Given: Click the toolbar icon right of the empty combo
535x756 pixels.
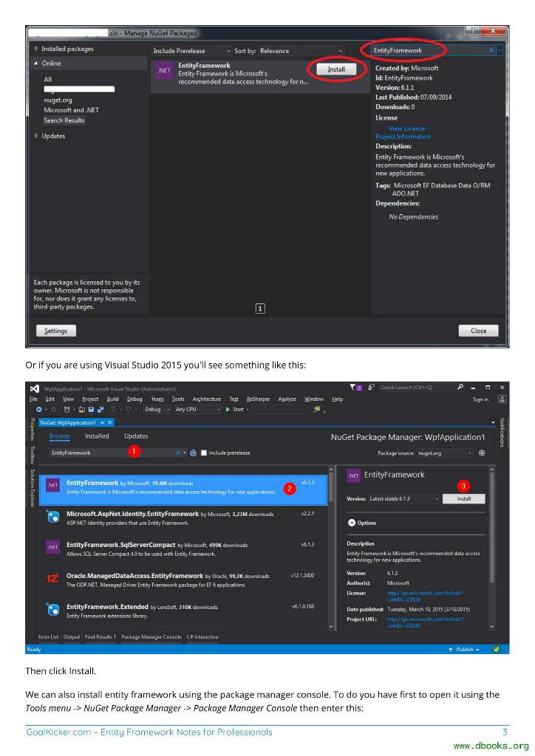Looking at the screenshot, I should coord(318,409).
